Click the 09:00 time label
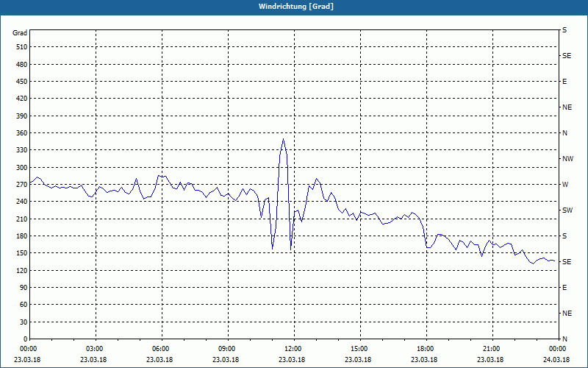This screenshot has height=368, width=588. point(228,349)
